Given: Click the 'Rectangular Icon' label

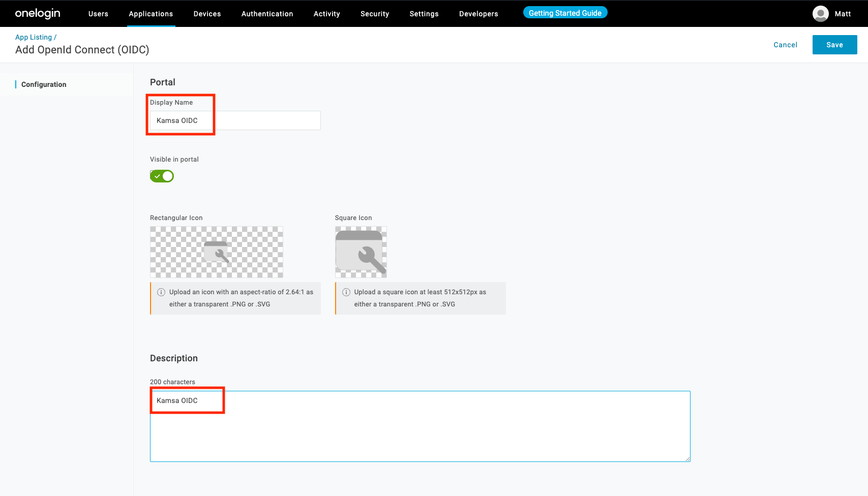Looking at the screenshot, I should [x=176, y=218].
